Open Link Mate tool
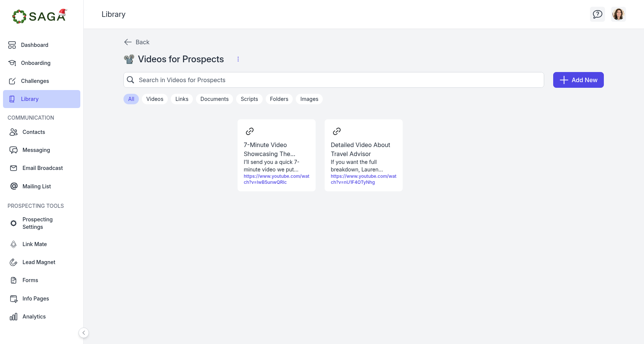This screenshot has height=344, width=644. pos(35,244)
